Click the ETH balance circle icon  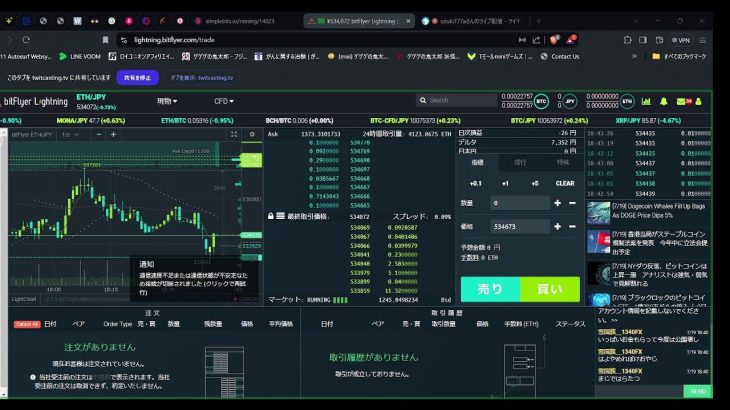click(x=627, y=101)
